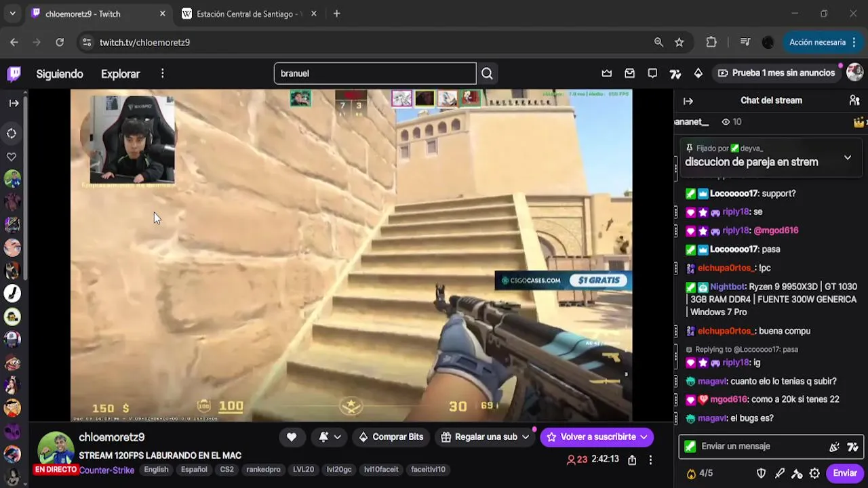Click the sword moderator icon below chat
Image resolution: width=868 pixels, height=488 pixels.
click(x=780, y=473)
